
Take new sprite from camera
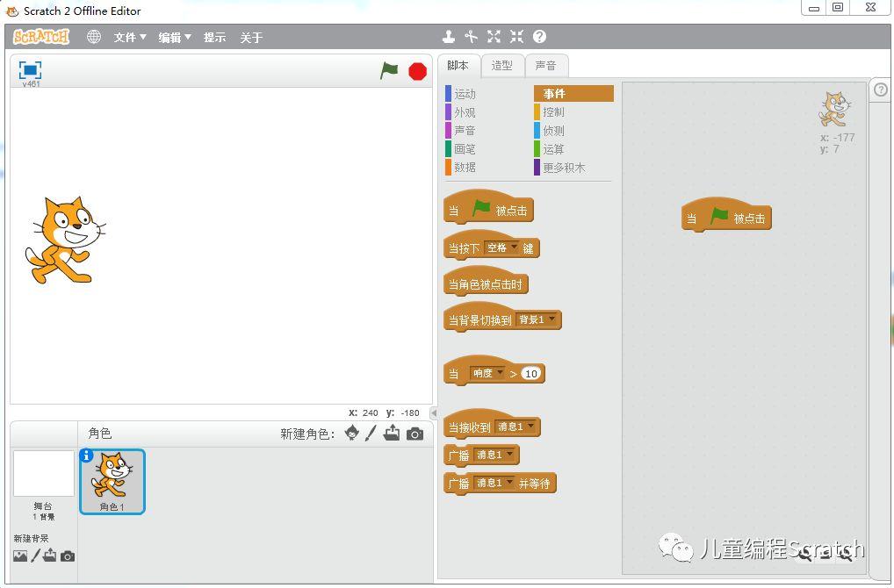415,434
